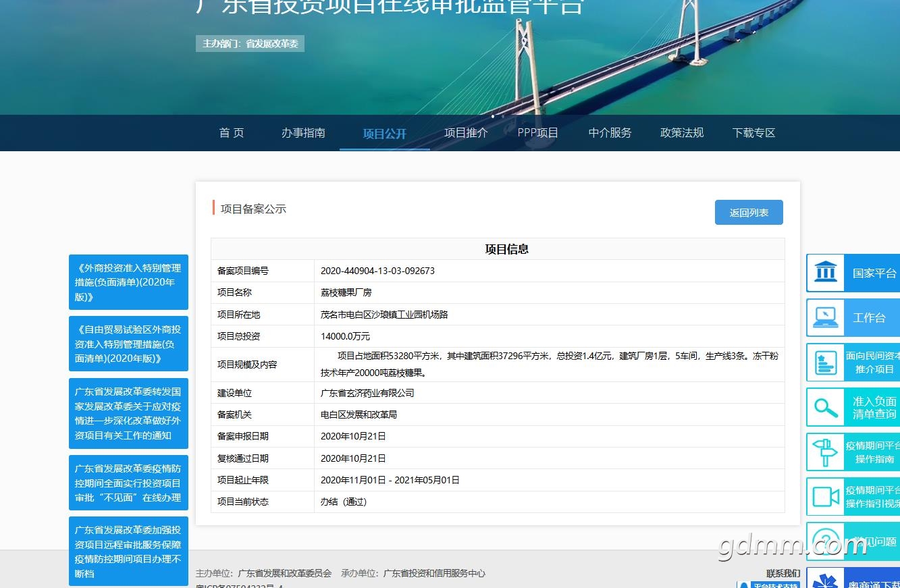Open notice on 应对疫情进一步深化改革做好外资项目
900x588 pixels.
(128, 413)
